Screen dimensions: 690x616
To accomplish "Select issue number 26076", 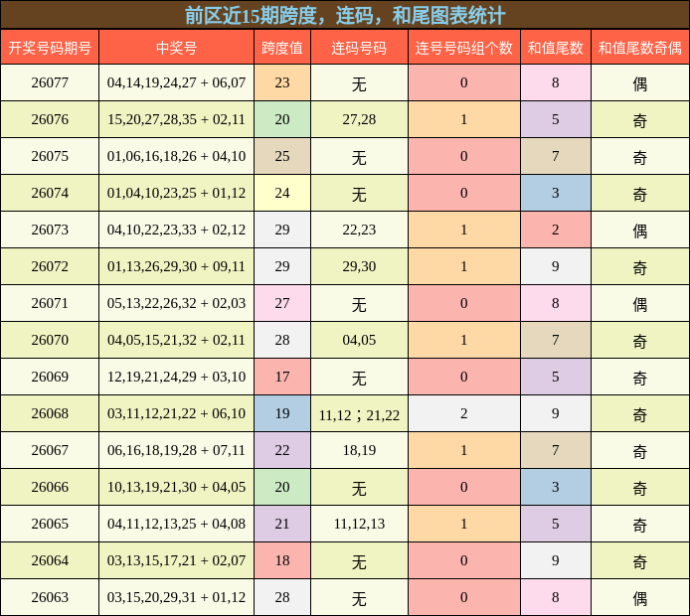I will click(50, 119).
